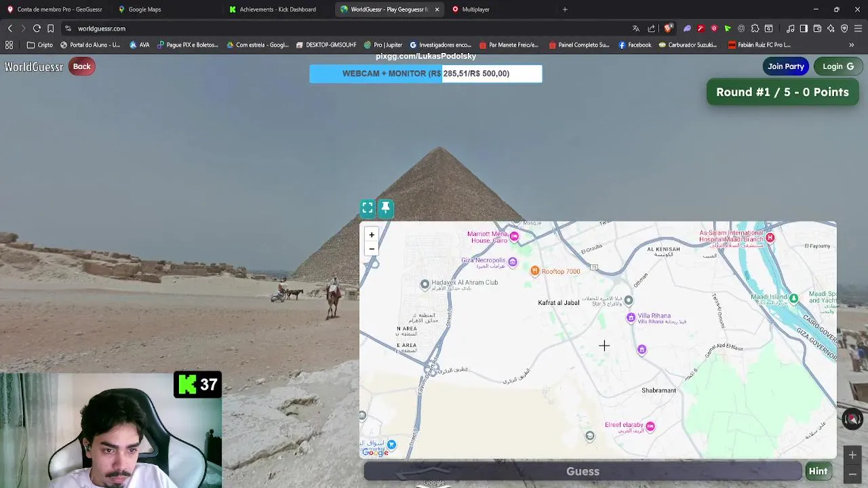Screen dimensions: 868x488
Task: Zoom out on the guess map
Action: click(372, 249)
